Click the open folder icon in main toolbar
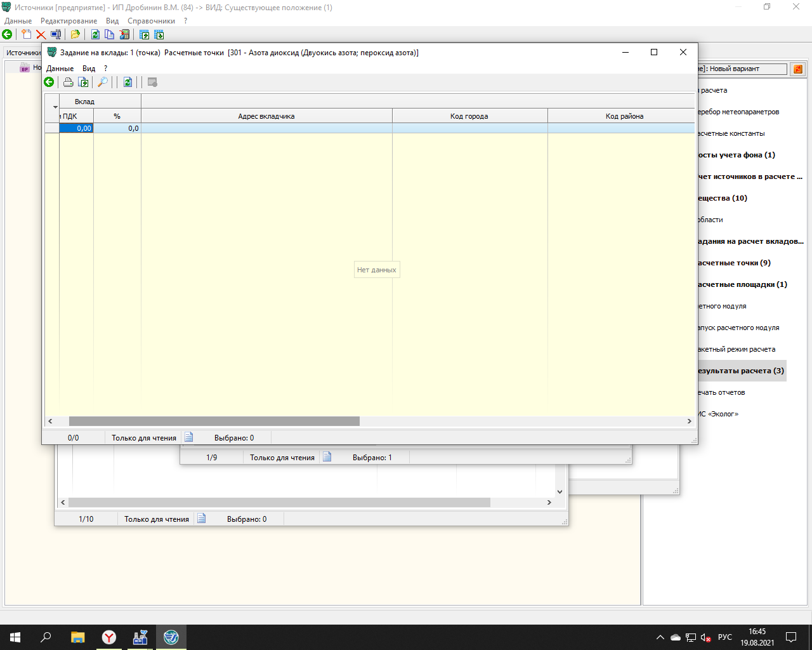812x650 pixels. [75, 35]
